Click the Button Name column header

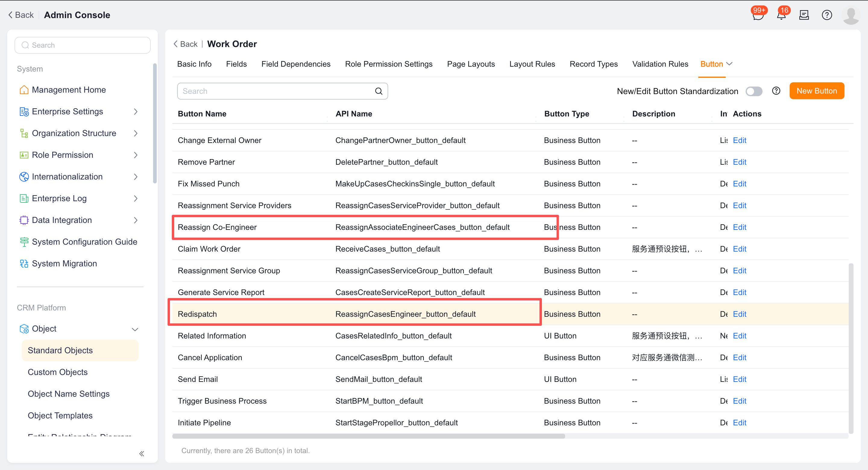202,114
